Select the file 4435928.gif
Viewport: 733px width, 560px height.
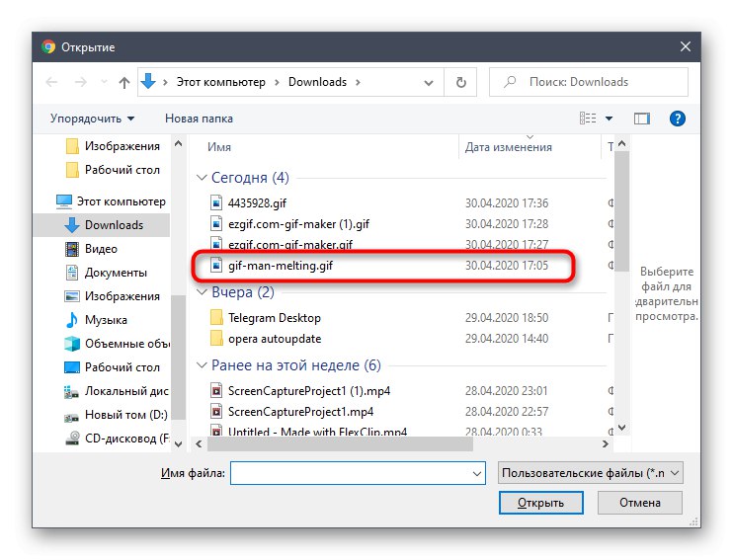pos(257,203)
